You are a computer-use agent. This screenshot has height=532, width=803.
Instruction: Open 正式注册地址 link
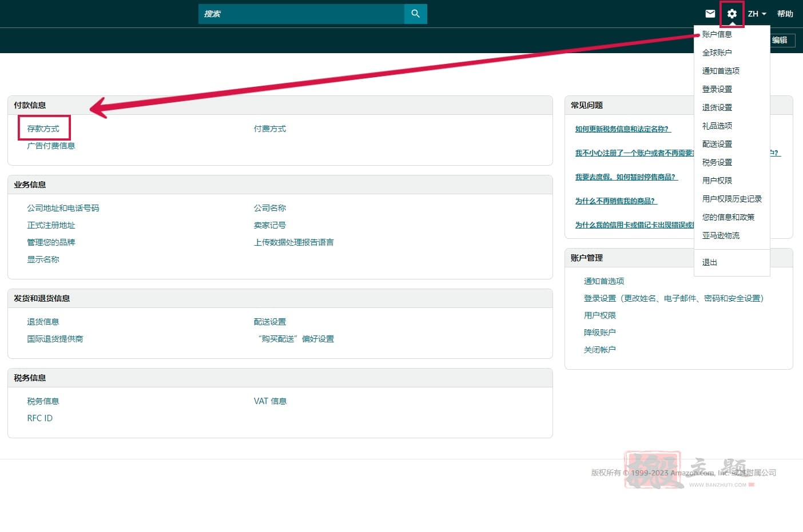tap(51, 225)
